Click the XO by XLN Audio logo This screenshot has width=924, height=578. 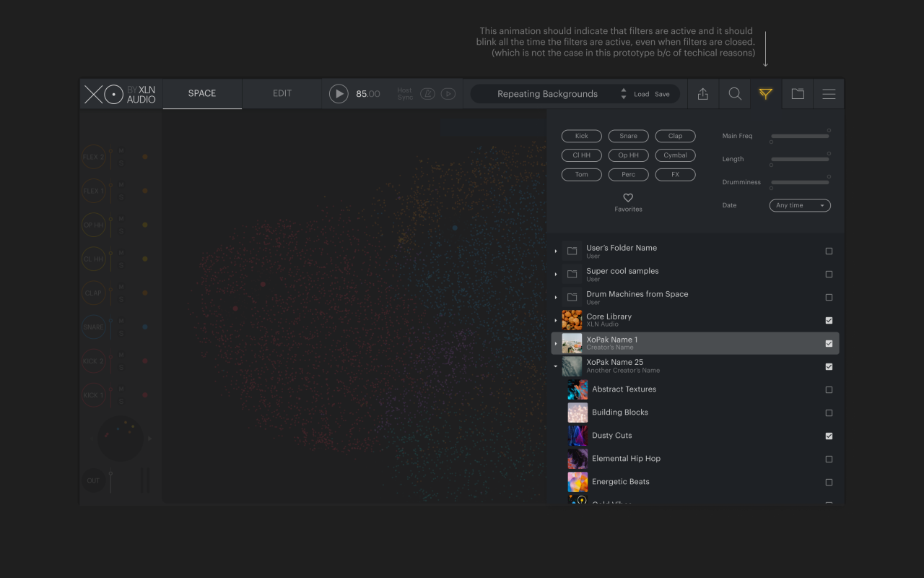[x=121, y=95]
